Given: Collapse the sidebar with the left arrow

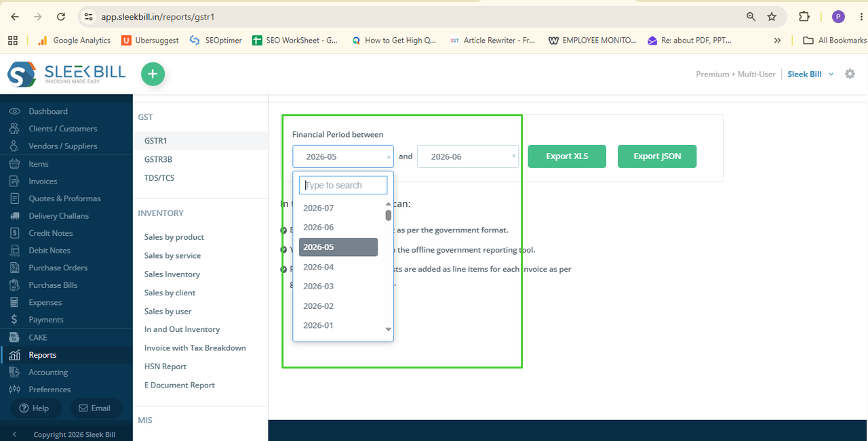Looking at the screenshot, I should 14,434.
